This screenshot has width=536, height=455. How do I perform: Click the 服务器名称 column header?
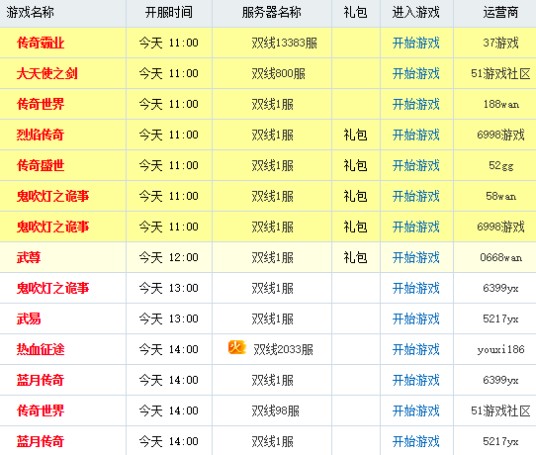[272, 12]
